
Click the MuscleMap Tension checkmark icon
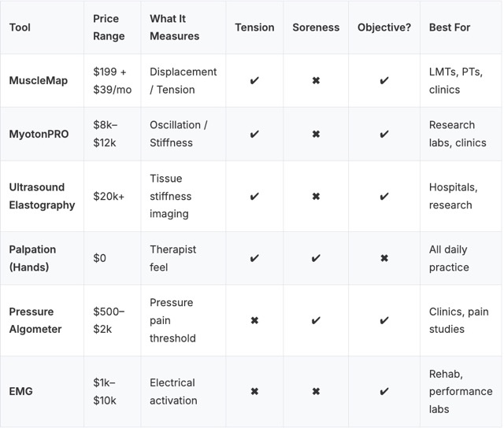(x=254, y=81)
